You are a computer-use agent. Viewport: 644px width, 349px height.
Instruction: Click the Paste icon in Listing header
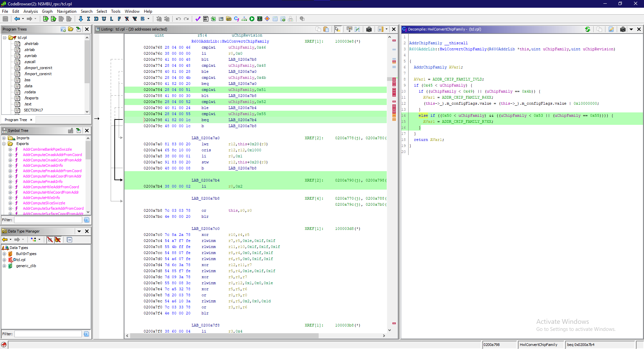pos(326,30)
